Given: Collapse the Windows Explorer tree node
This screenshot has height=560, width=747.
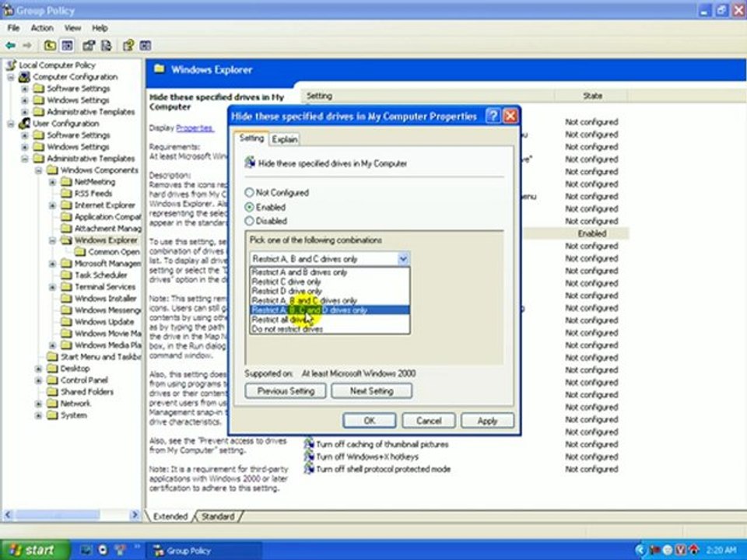Looking at the screenshot, I should point(52,240).
